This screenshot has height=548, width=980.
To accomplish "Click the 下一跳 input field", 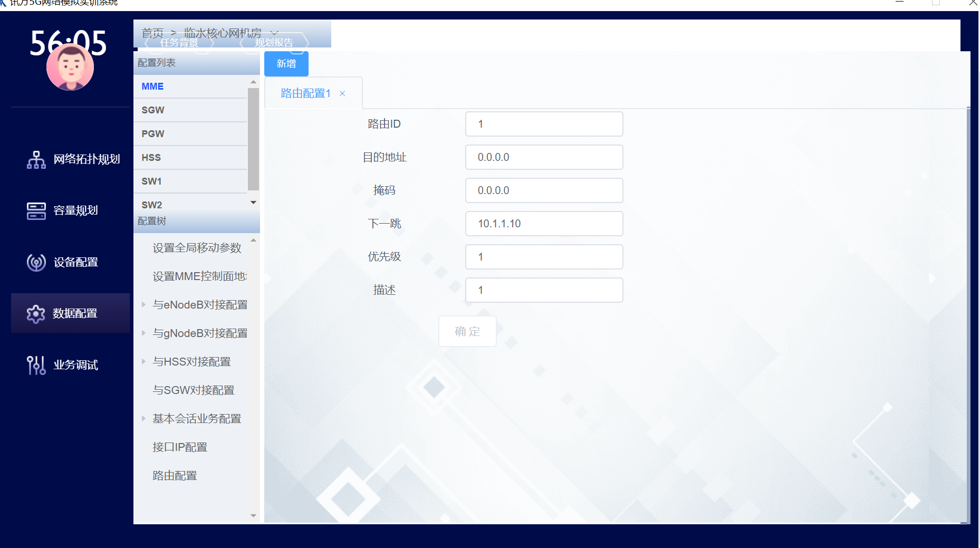I will tap(544, 224).
